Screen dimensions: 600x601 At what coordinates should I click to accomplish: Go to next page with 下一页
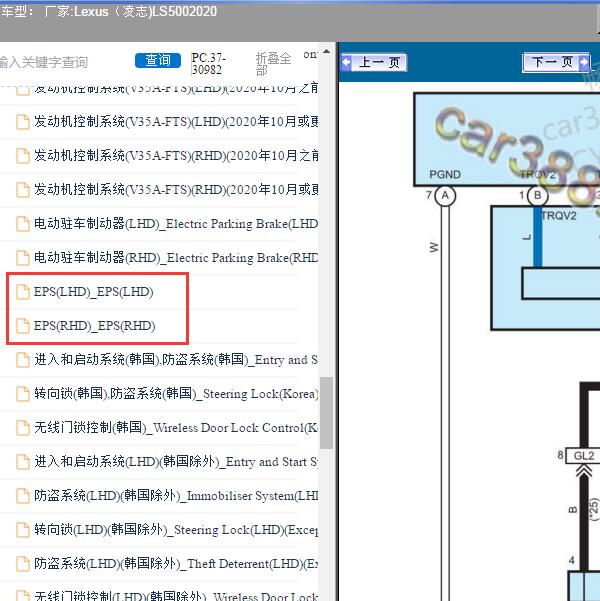click(556, 62)
